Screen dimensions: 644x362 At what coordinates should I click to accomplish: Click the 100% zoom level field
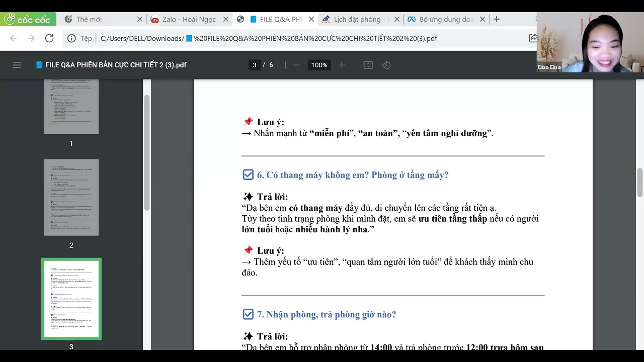[x=319, y=65]
